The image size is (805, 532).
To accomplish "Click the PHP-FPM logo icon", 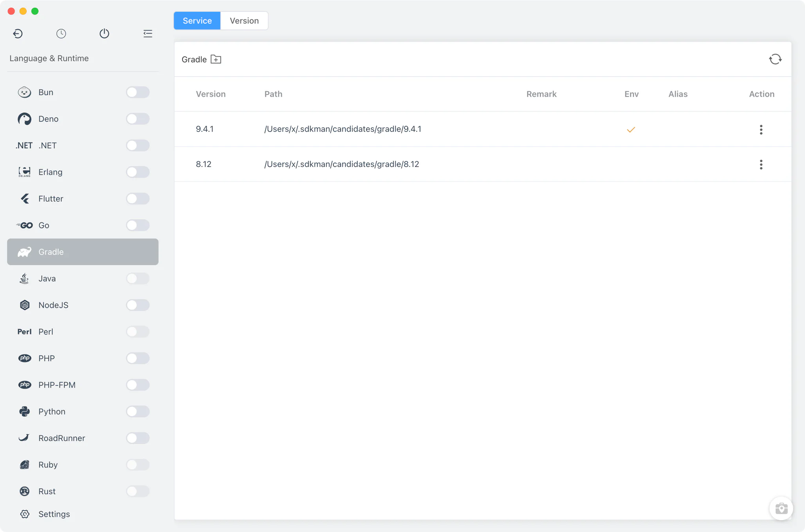I will [25, 385].
